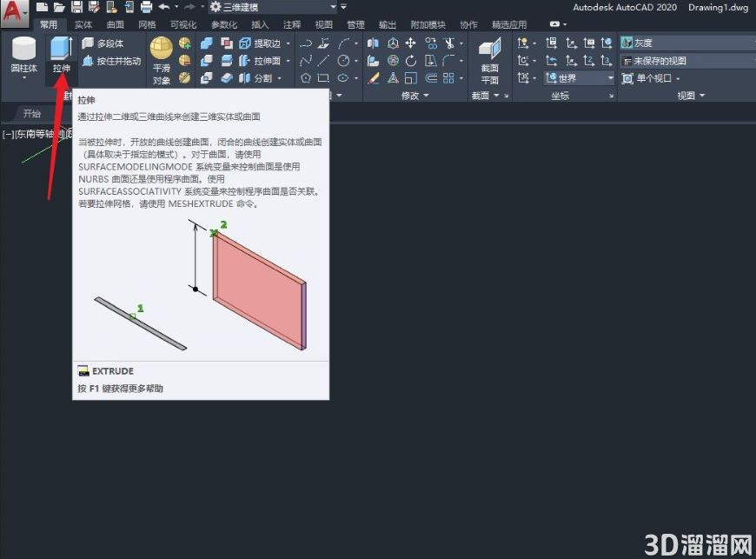
Task: Click the Refine Mesh icon
Action: click(x=185, y=77)
